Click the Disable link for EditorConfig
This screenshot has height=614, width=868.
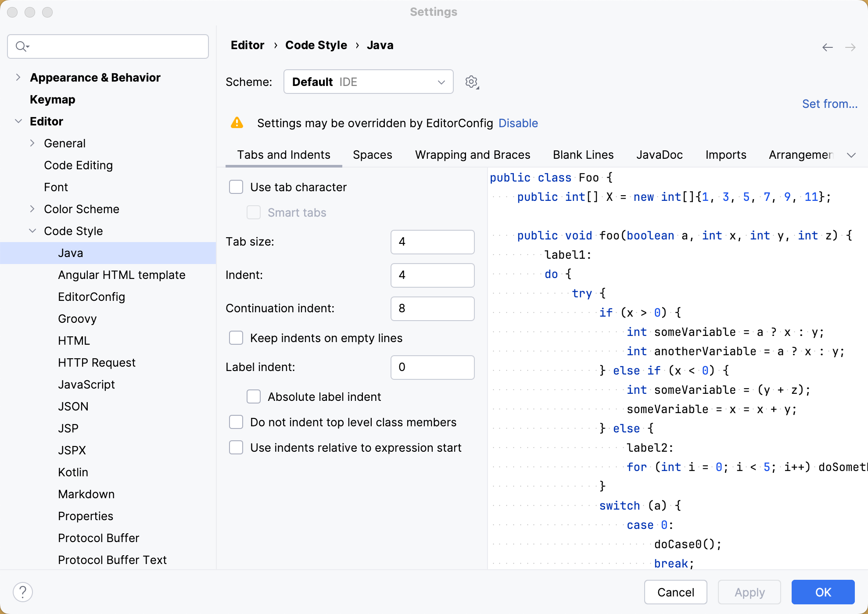(x=518, y=123)
